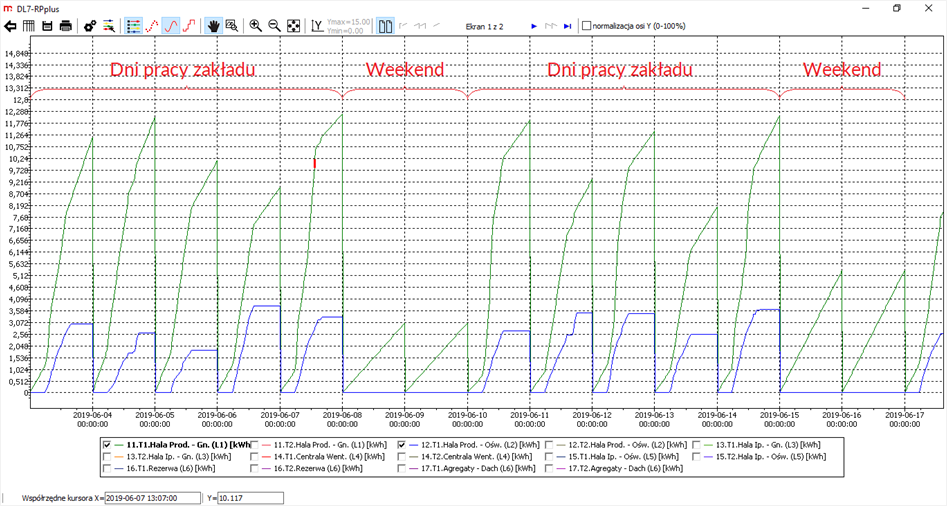Open settings with the gears icon
The height and width of the screenshot is (506, 947).
90,26
